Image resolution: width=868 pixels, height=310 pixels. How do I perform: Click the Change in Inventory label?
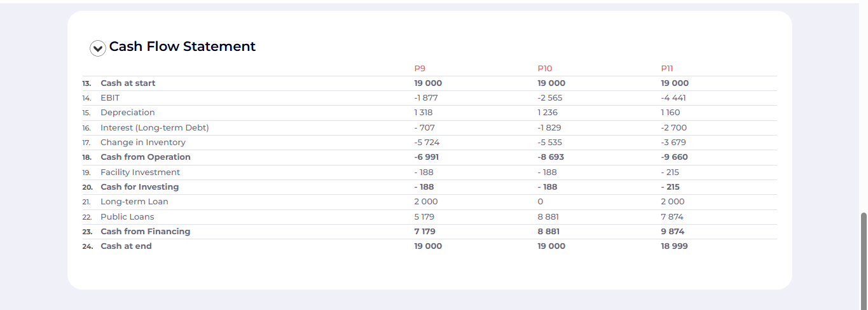[143, 143]
